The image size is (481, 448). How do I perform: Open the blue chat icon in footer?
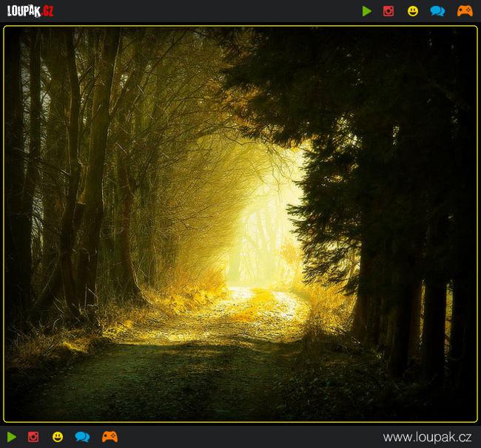(82, 437)
